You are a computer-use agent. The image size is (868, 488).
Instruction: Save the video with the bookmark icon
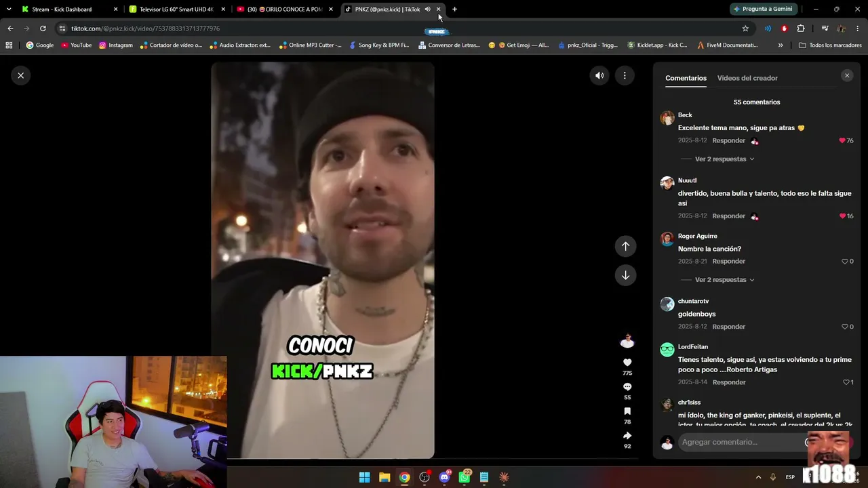[x=627, y=411]
